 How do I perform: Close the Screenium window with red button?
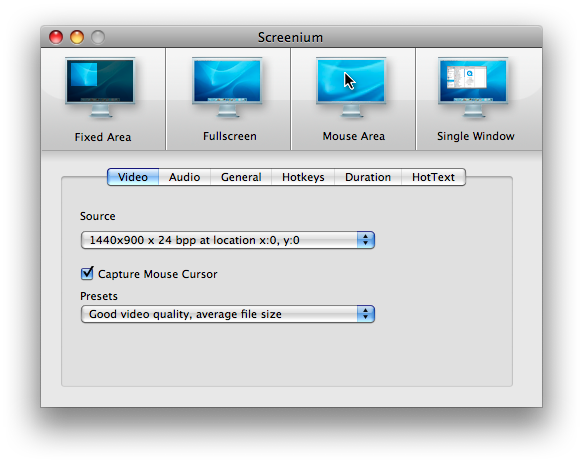tap(56, 37)
